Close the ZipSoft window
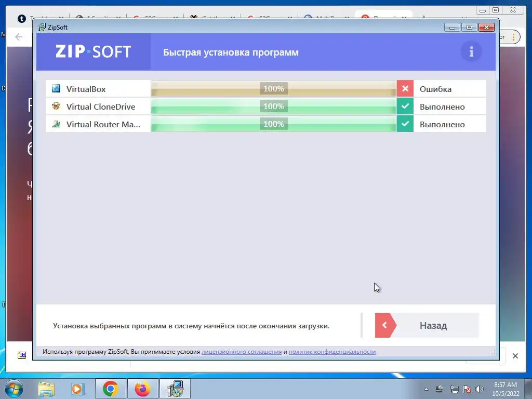Screen dimensions: 532x399 (x=486, y=27)
